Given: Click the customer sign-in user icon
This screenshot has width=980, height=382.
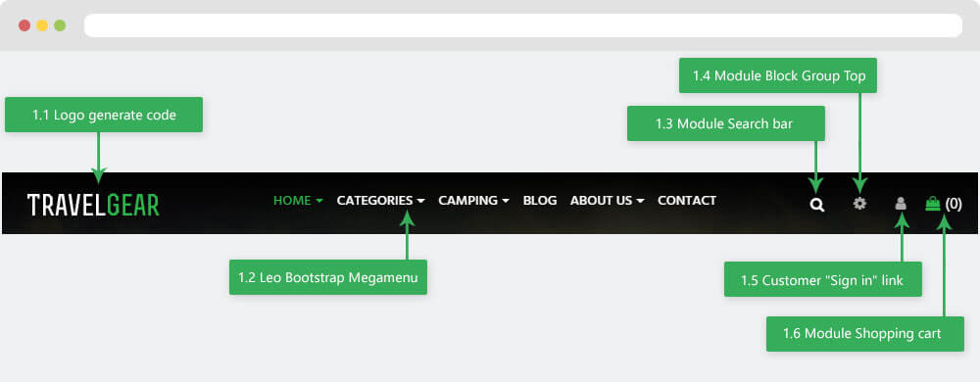Looking at the screenshot, I should tap(901, 203).
